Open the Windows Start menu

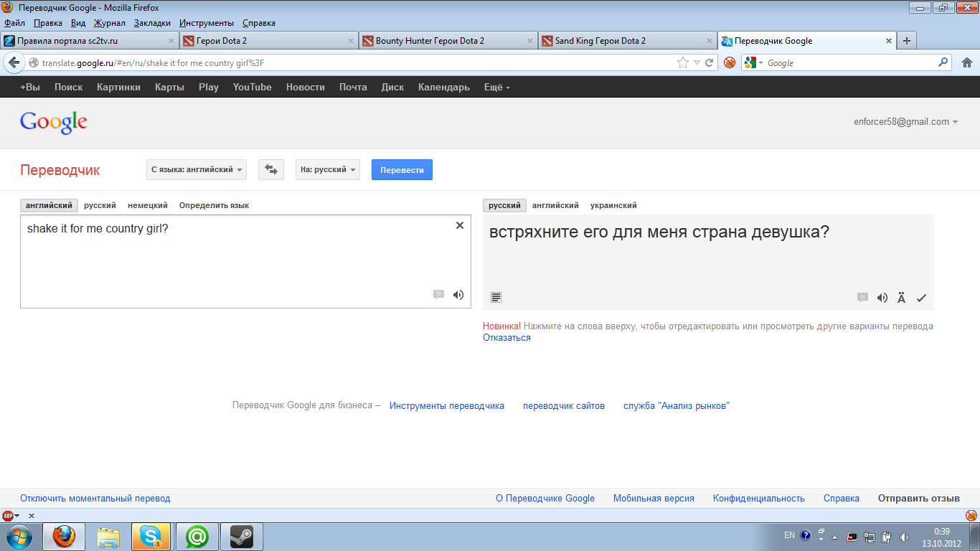point(19,536)
